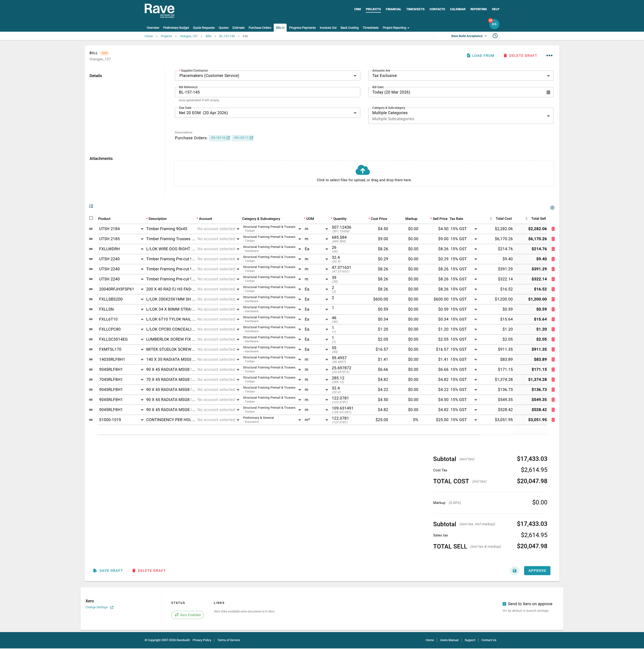Screen dimensions: 644x649
Task: Open the Financial menu
Action: tap(393, 9)
